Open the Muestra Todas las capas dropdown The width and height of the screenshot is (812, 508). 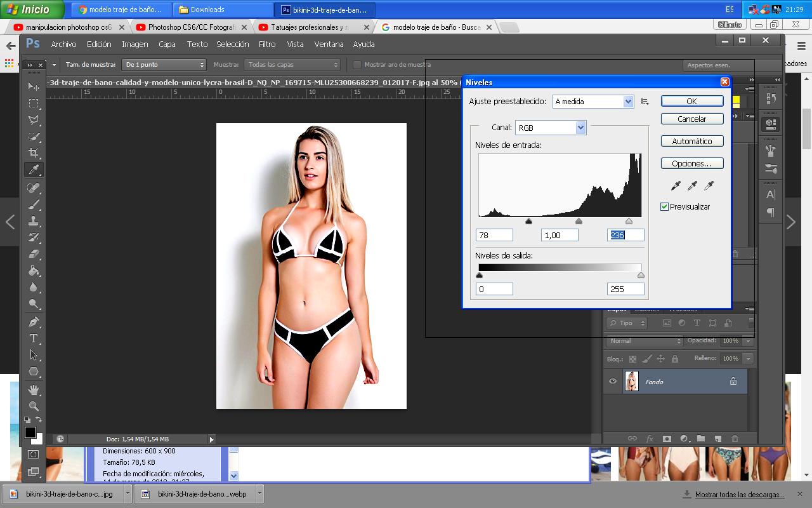click(x=292, y=65)
